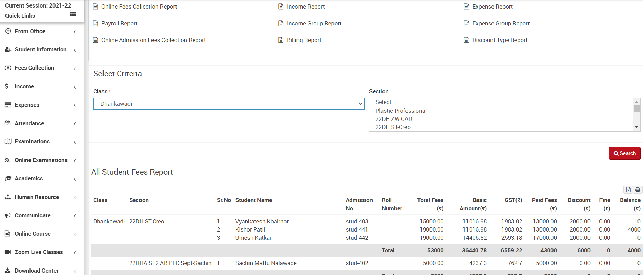Expand the Student Information menu chevron
644x275 pixels.
tap(75, 50)
